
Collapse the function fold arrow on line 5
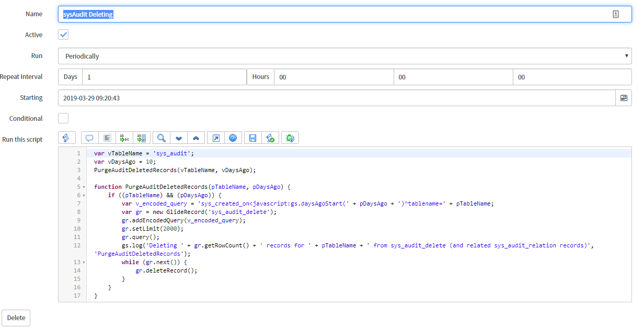pos(83,187)
